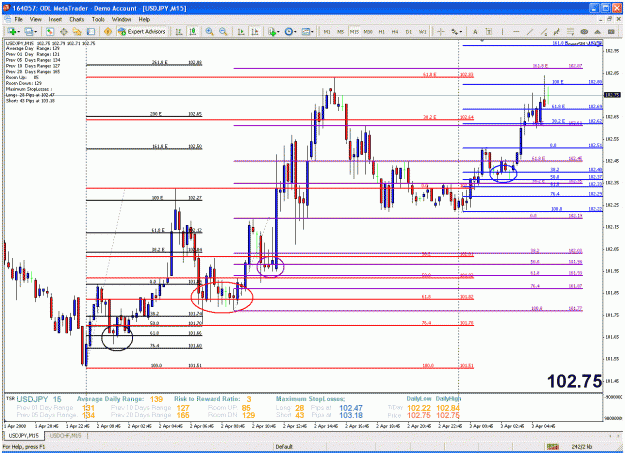The image size is (625, 453).
Task: Zoom out of the chart
Action: 223,32
